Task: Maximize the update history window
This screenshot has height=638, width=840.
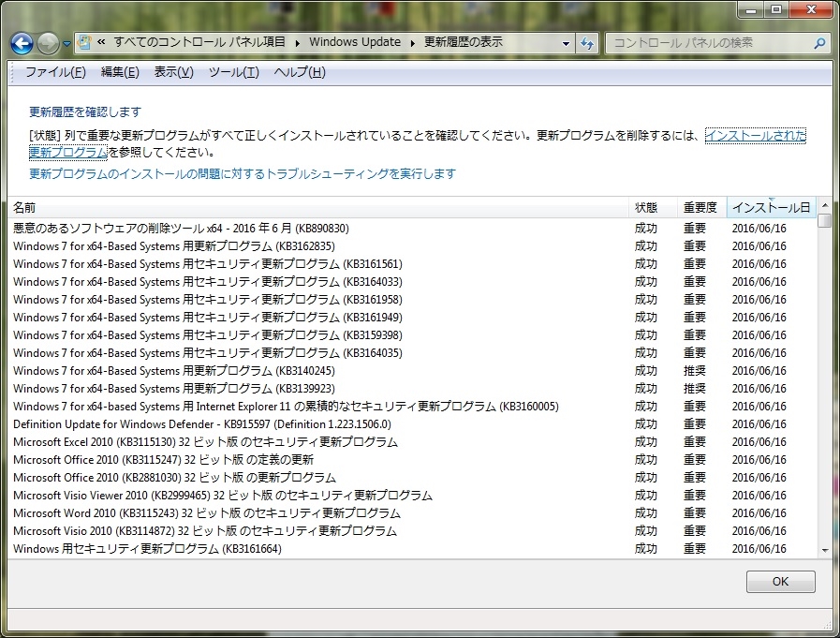Action: pyautogui.click(x=776, y=9)
